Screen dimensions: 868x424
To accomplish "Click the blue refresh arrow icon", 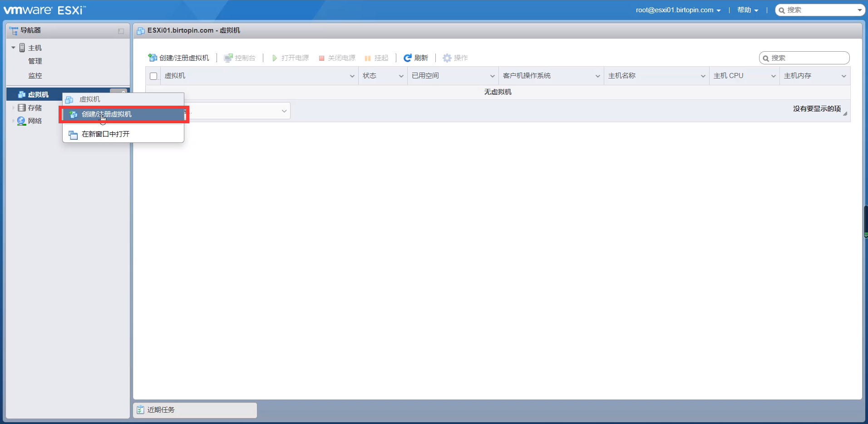I will pyautogui.click(x=408, y=58).
